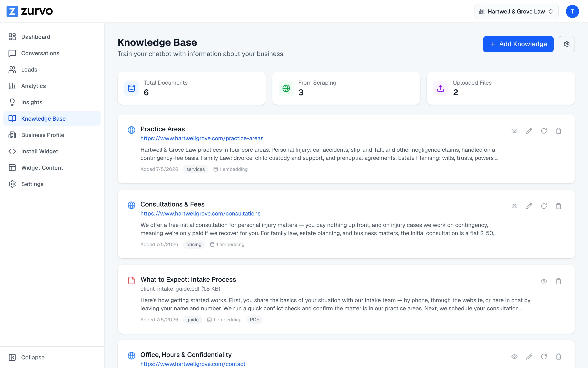Click the red PDF file icon
Screen dimensions: 588x368
(131, 280)
